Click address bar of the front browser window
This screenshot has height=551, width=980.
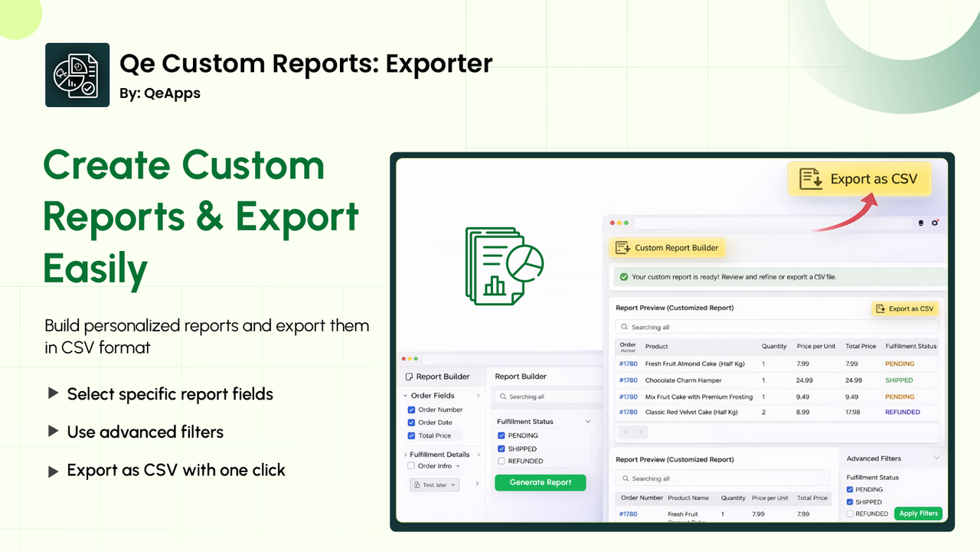(x=772, y=223)
